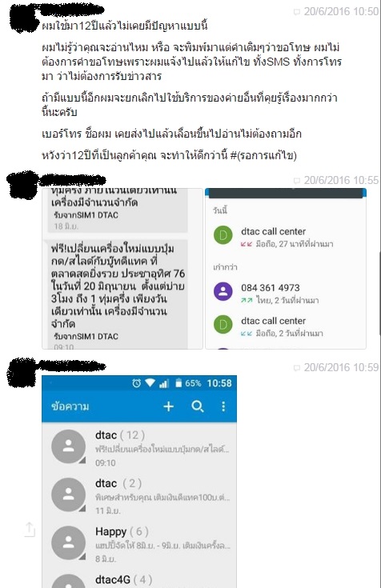Open the dtac4G (4) conversation
381x588 pixels.
point(139,578)
